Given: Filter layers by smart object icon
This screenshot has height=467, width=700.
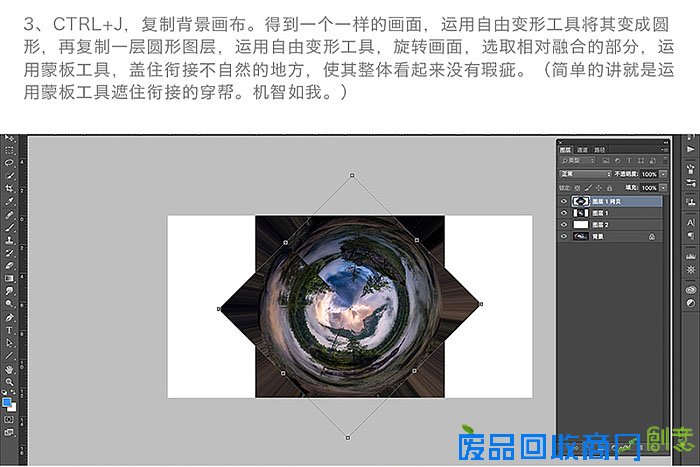Looking at the screenshot, I should coord(652,160).
